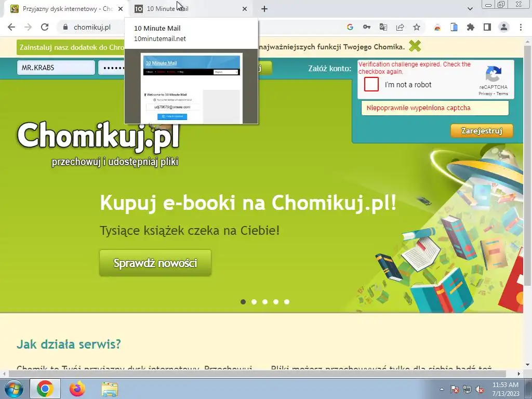Screen dimensions: 532x399
Task: Click the vertical scrollbar down arrow
Action: pyautogui.click(x=528, y=365)
